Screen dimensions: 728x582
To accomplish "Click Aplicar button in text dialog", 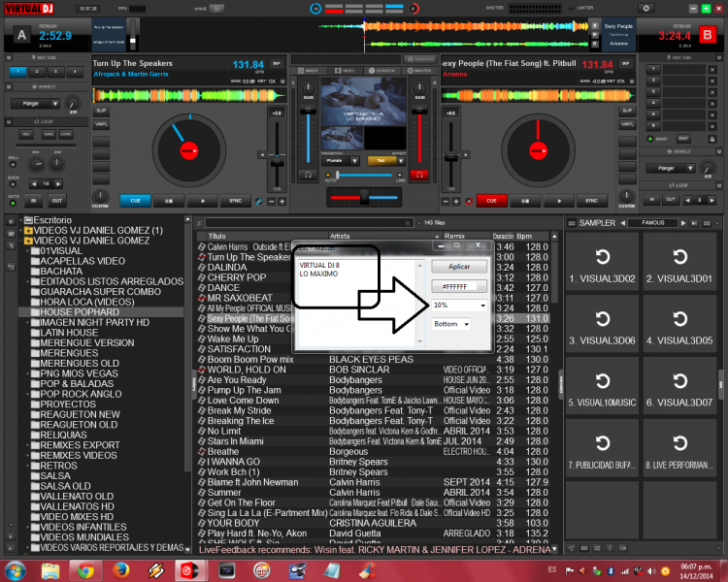I will [x=459, y=267].
